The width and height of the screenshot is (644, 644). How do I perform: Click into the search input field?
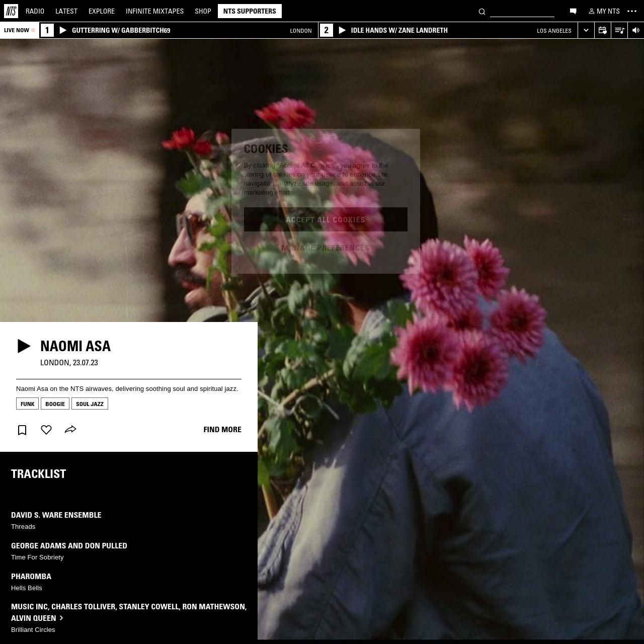point(522,12)
